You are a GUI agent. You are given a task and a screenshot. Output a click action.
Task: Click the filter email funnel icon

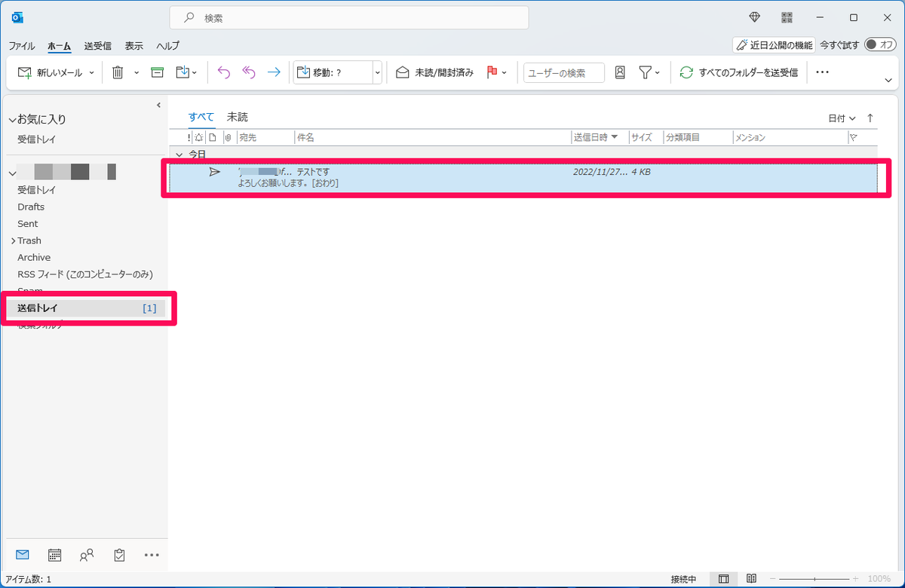[645, 72]
